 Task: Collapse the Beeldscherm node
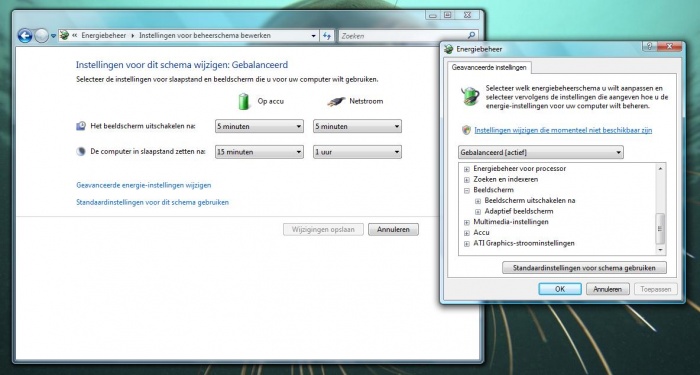point(467,190)
